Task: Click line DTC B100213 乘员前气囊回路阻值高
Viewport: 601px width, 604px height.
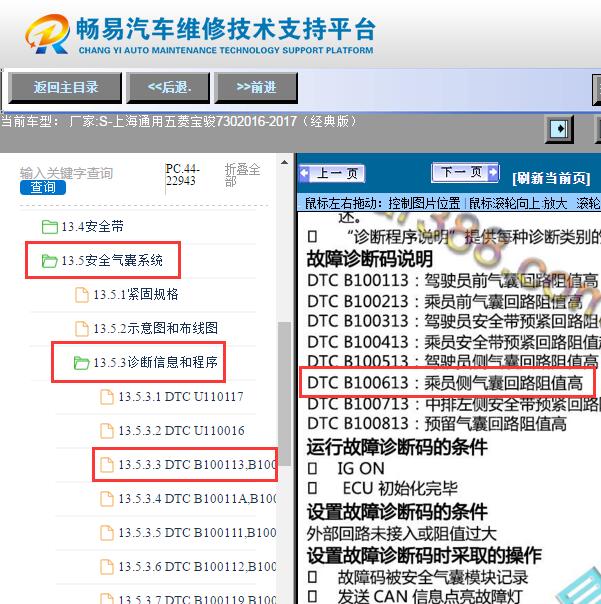Action: click(445, 301)
